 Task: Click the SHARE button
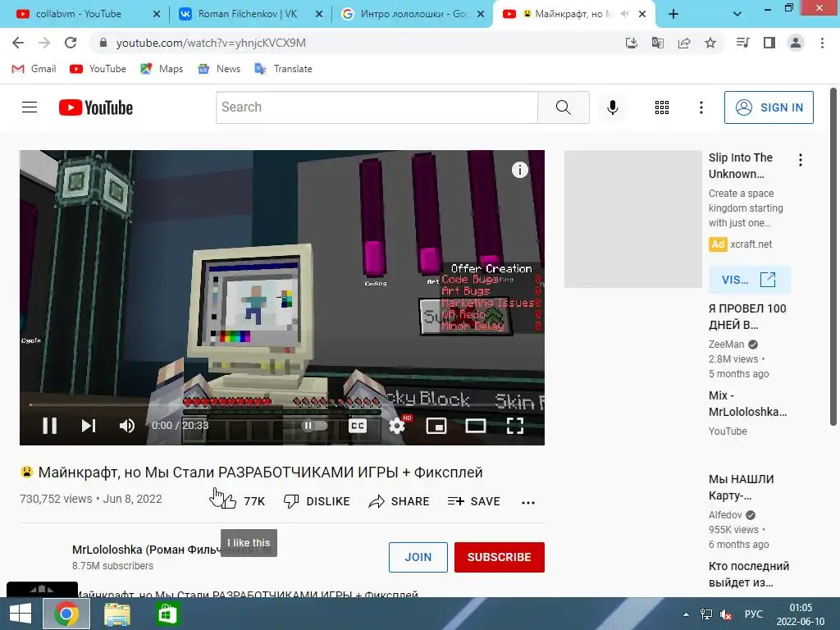399,501
